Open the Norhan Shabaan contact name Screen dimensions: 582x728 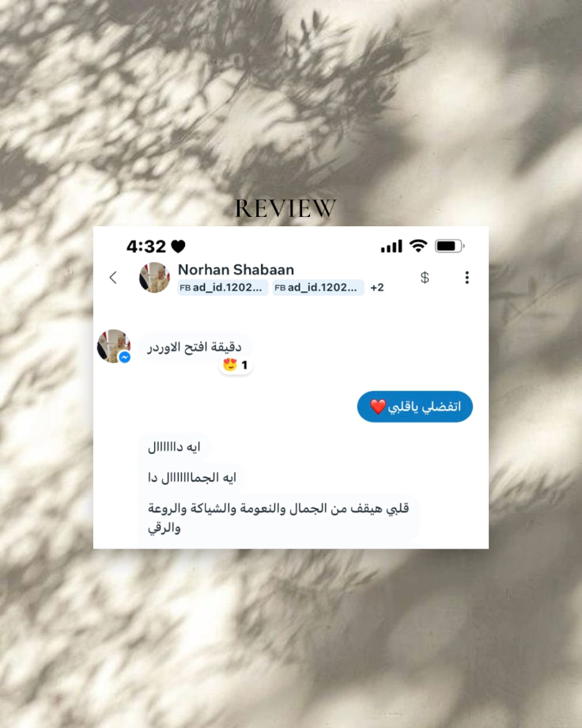point(236,270)
